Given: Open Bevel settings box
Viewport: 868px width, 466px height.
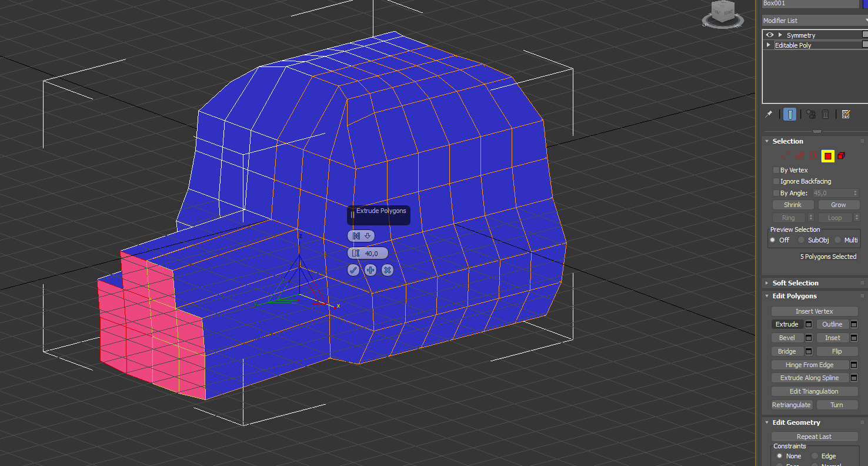Looking at the screenshot, I should tap(809, 338).
